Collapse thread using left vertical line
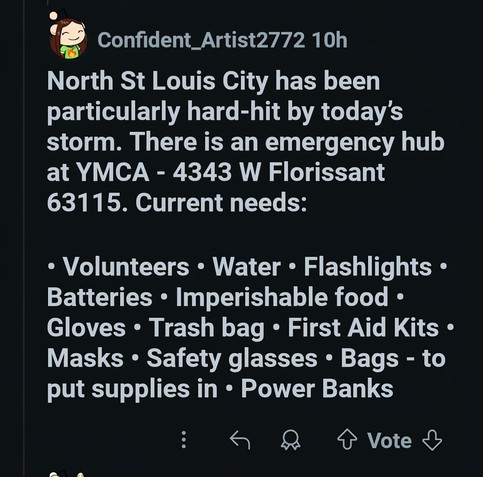The width and height of the screenshot is (483, 477). [x=24, y=238]
